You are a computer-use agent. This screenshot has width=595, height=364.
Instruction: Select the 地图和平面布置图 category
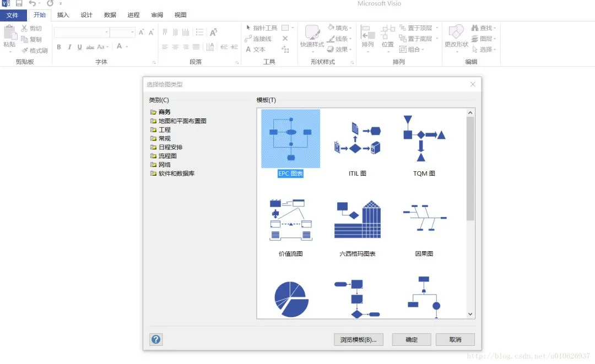click(178, 121)
